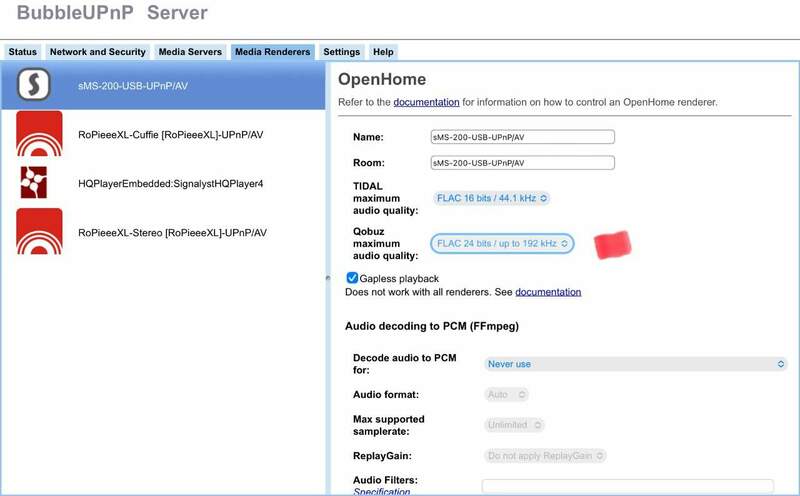
Task: Switch to the Status tab
Action: [22, 52]
